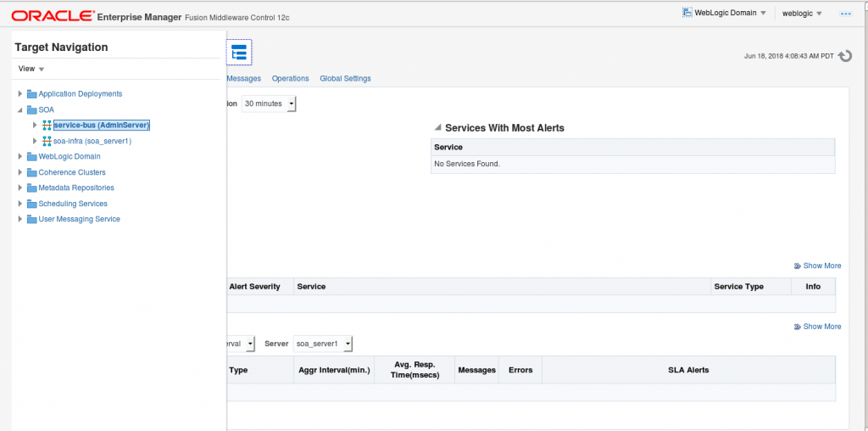
Task: Click the SLA Alerts column header
Action: pos(688,370)
